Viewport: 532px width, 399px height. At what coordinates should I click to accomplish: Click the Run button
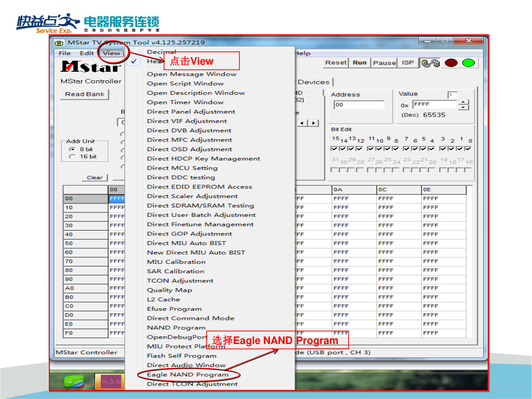360,63
